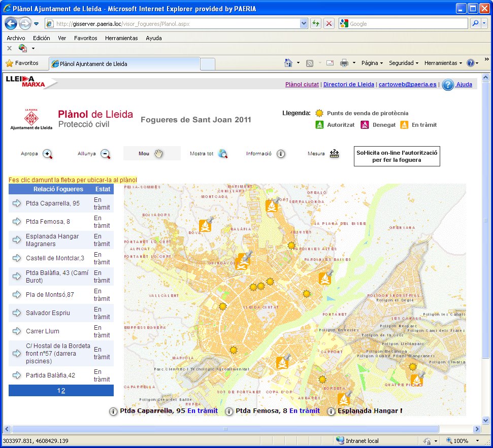493x448 pixels.
Task: Expand the address bar URL dropdown
Action: (x=304, y=23)
